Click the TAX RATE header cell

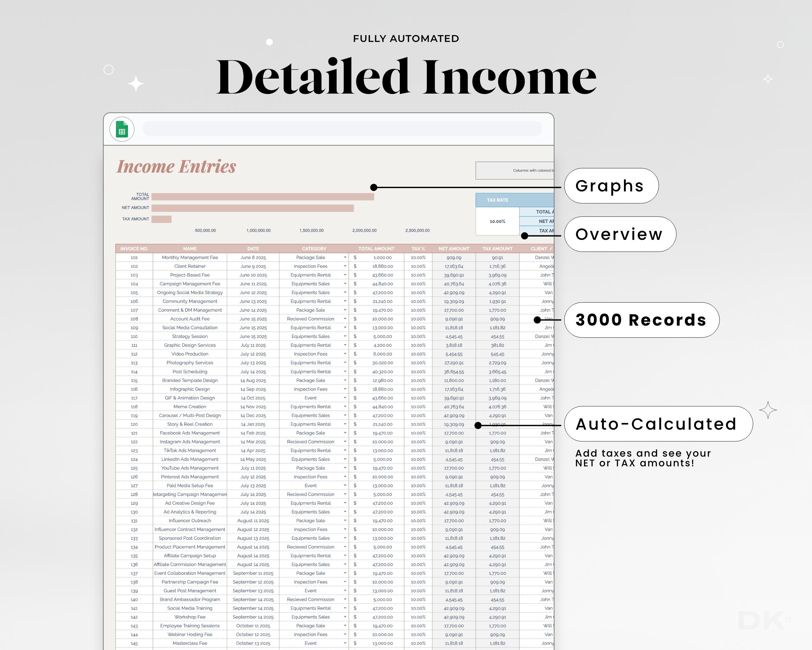(x=497, y=200)
